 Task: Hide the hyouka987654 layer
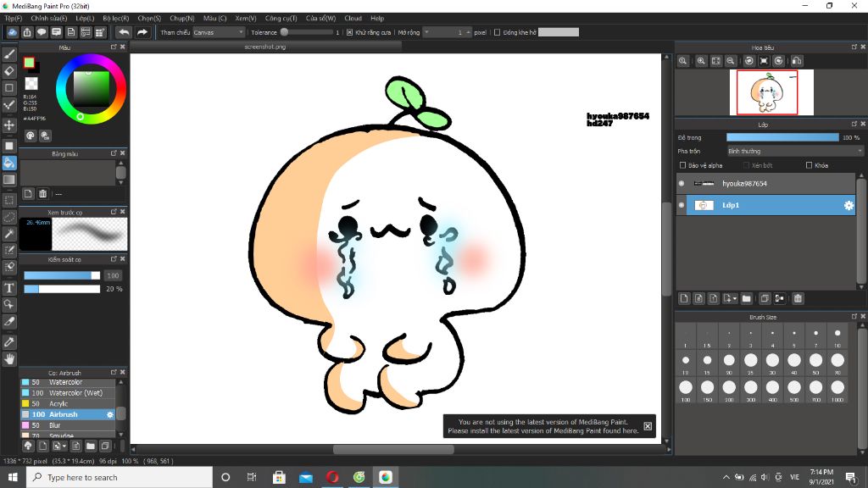(x=682, y=184)
